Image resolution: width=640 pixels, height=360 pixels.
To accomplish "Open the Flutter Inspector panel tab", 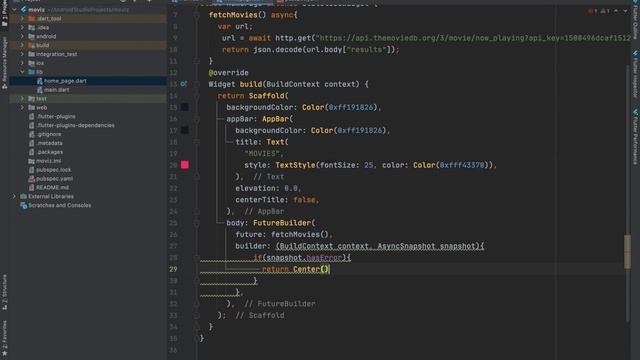I will pyautogui.click(x=636, y=74).
